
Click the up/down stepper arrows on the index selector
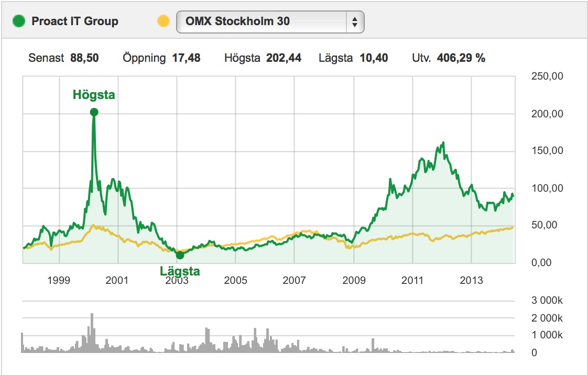355,21
